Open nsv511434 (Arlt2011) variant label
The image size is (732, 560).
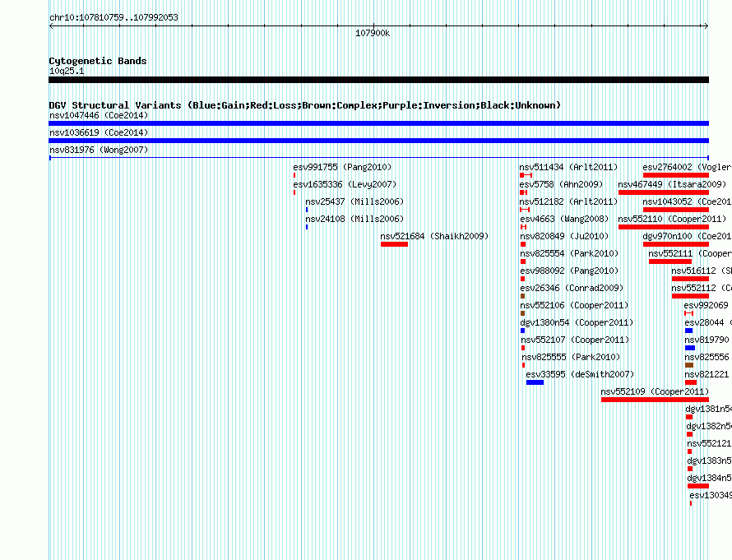(568, 167)
